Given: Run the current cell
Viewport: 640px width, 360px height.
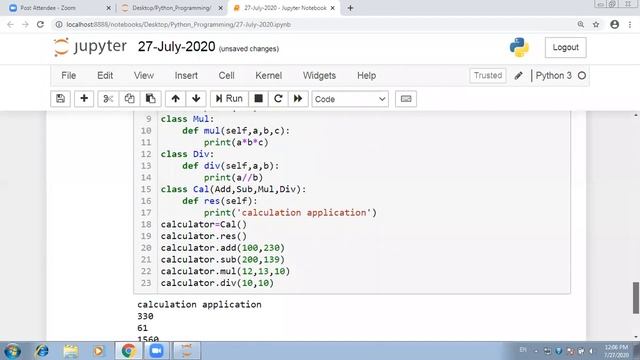Looking at the screenshot, I should (x=229, y=99).
